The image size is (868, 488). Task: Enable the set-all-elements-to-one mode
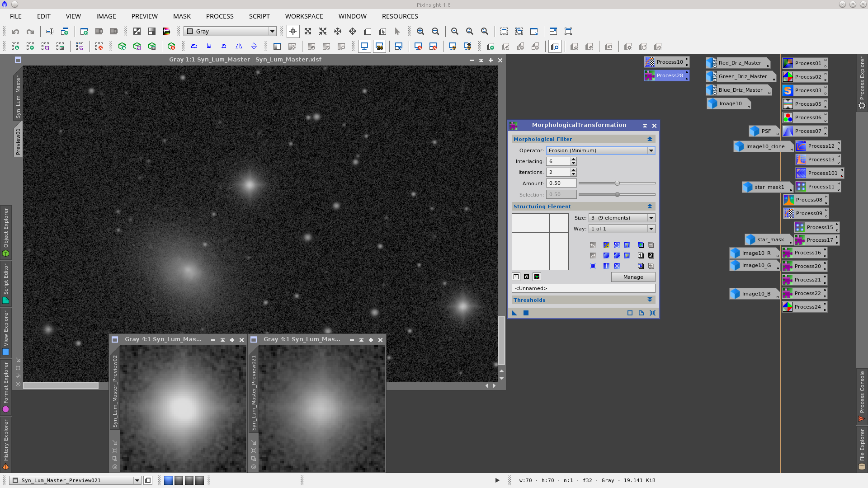pos(516,277)
